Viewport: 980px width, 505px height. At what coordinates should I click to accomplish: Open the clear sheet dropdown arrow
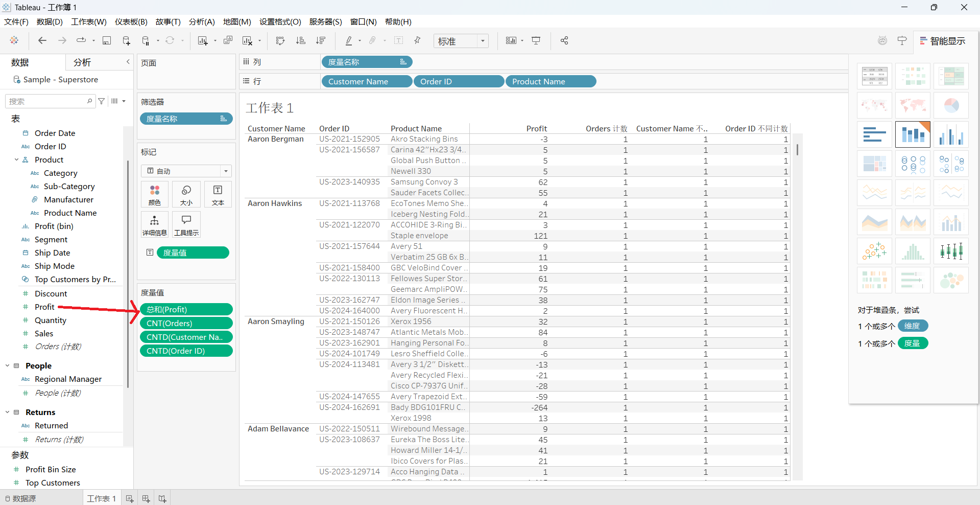click(x=260, y=40)
